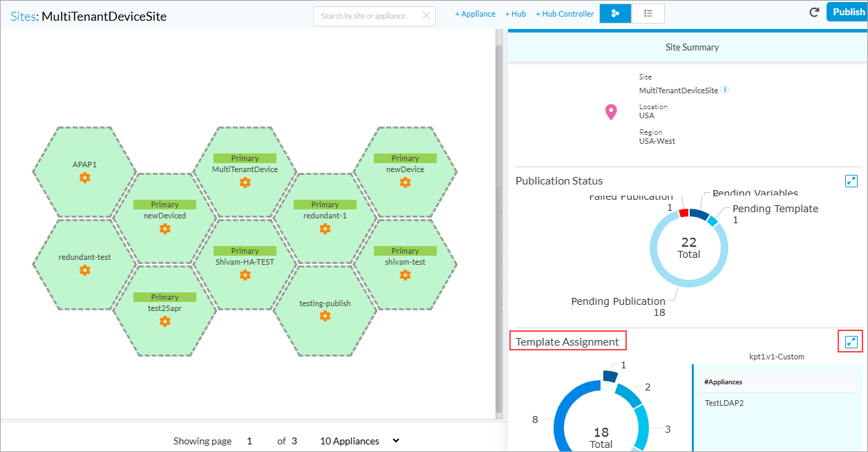868x452 pixels.
Task: Open gear icon on test25apr hexagon
Action: (x=164, y=321)
